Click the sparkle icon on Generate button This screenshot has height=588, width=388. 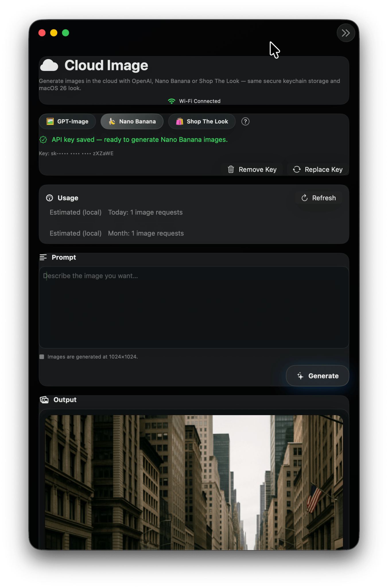click(x=300, y=376)
